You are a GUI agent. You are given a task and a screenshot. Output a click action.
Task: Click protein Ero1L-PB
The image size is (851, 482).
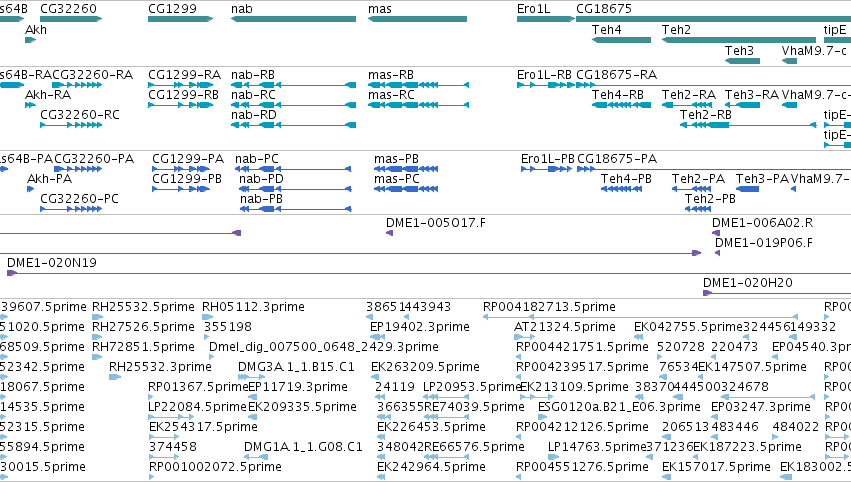click(x=546, y=169)
